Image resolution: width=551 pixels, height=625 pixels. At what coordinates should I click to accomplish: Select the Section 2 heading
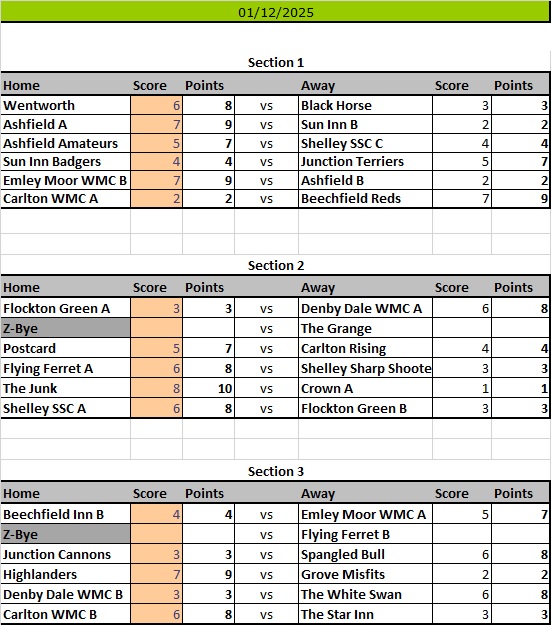(x=276, y=265)
